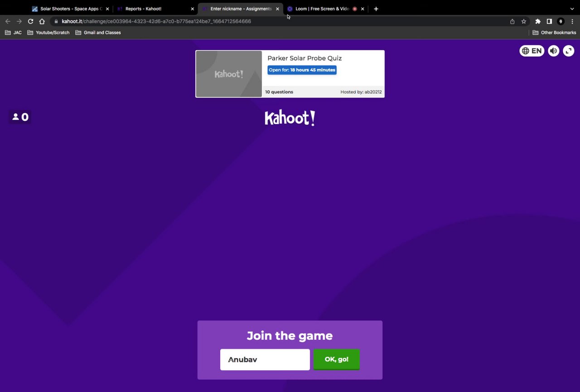Image resolution: width=580 pixels, height=392 pixels.
Task: Click the 10 questions label
Action: [279, 92]
